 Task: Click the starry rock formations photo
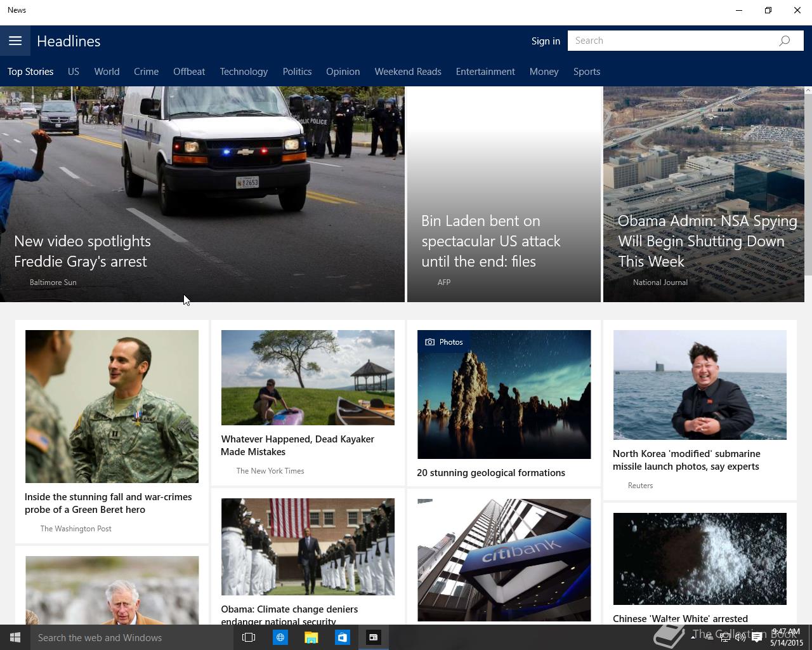504,394
